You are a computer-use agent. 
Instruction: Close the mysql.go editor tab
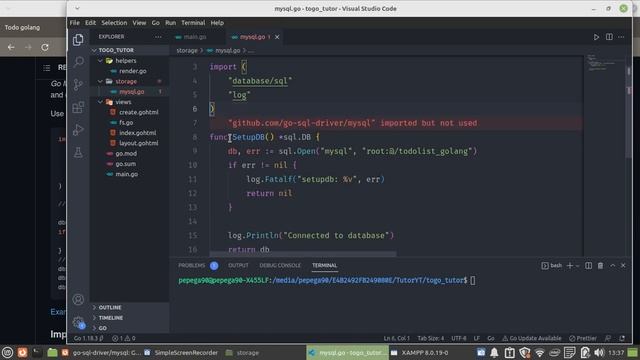pyautogui.click(x=277, y=37)
